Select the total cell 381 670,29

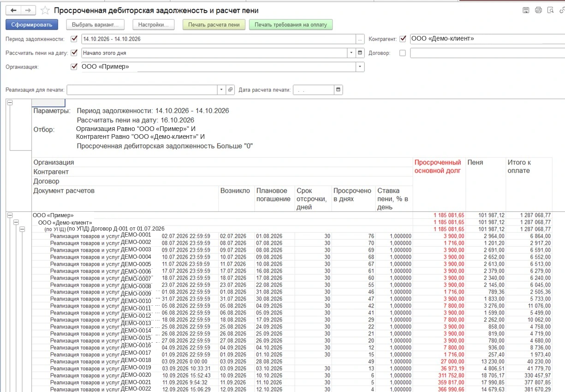(x=529, y=389)
